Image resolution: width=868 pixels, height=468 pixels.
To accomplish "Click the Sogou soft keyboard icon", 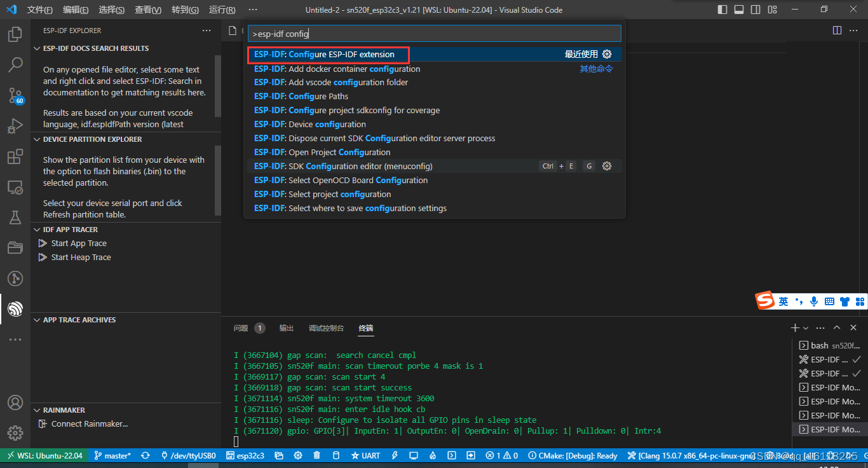I will click(829, 301).
